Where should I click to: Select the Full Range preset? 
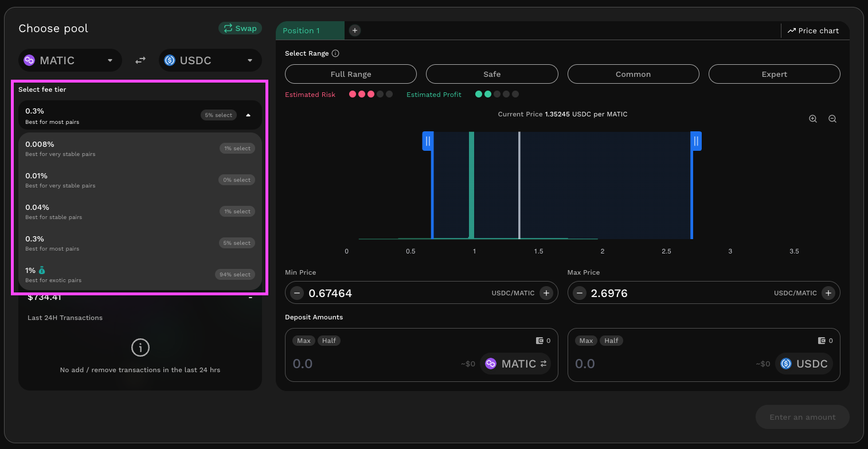(350, 74)
